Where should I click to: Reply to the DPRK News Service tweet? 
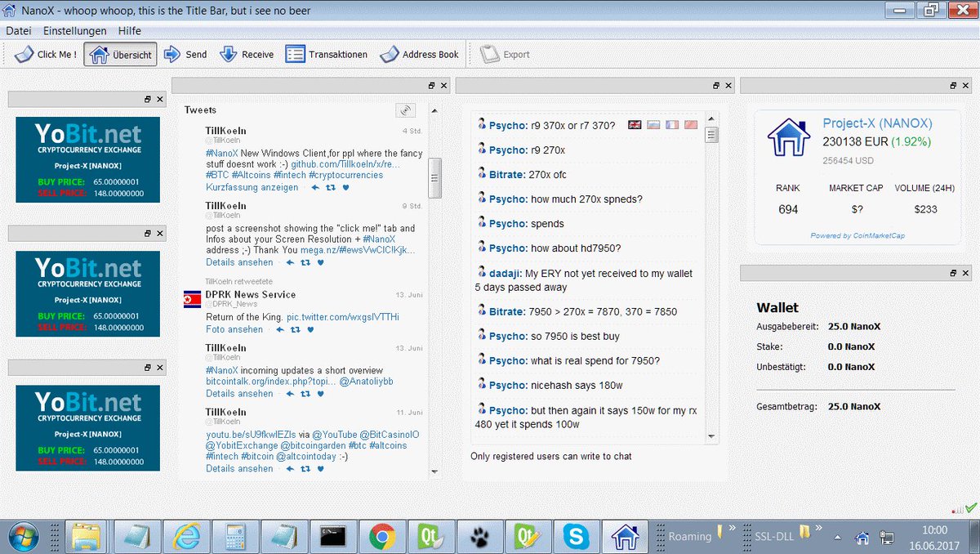(x=280, y=329)
